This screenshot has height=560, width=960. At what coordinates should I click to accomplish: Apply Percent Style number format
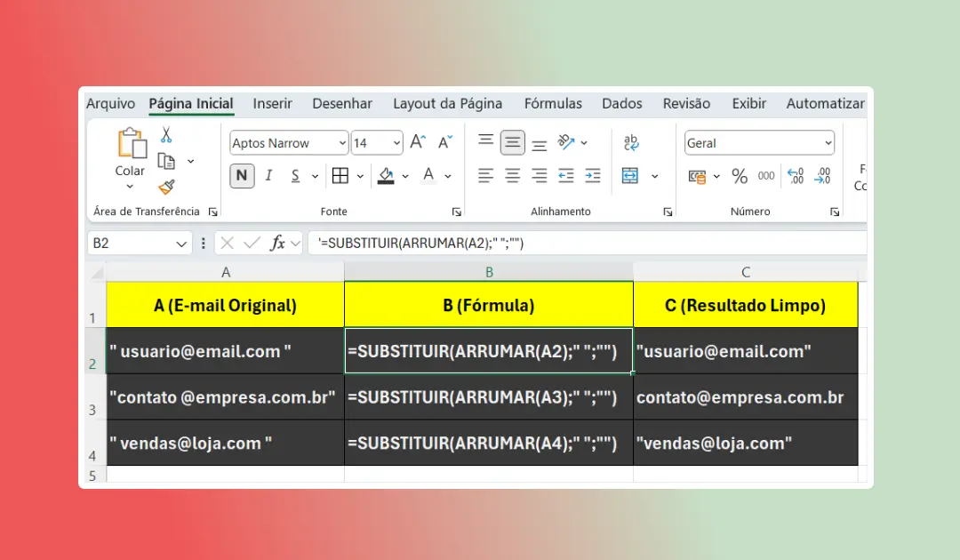click(739, 177)
